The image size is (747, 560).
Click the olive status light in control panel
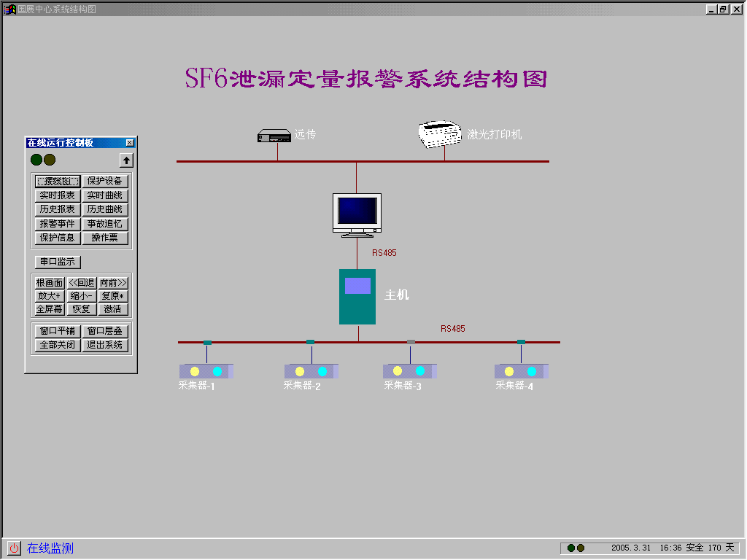click(50, 160)
